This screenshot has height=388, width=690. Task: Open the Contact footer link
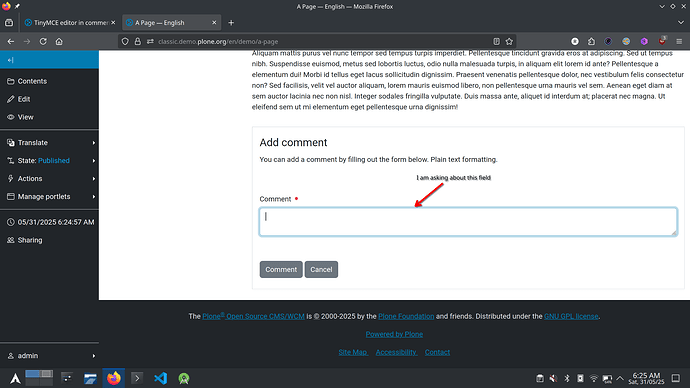pos(437,352)
